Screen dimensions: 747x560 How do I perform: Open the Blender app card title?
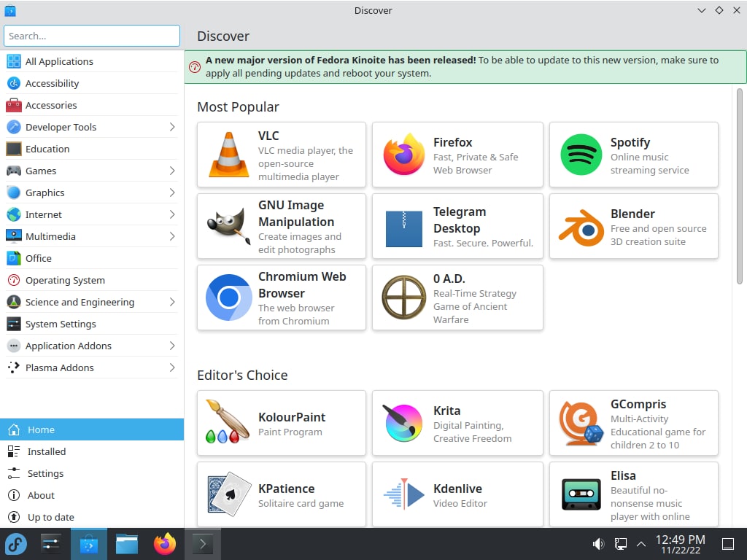[632, 214]
